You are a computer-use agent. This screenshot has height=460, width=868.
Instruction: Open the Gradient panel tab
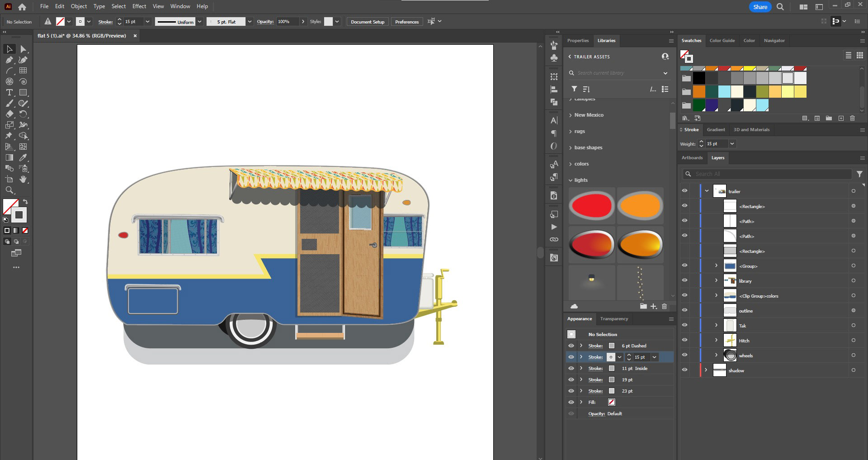tap(716, 130)
